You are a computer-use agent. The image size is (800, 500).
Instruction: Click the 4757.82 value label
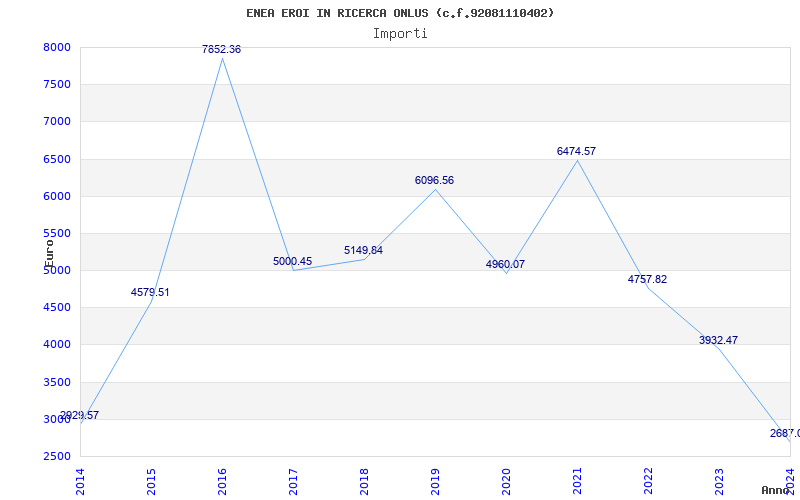647,279
